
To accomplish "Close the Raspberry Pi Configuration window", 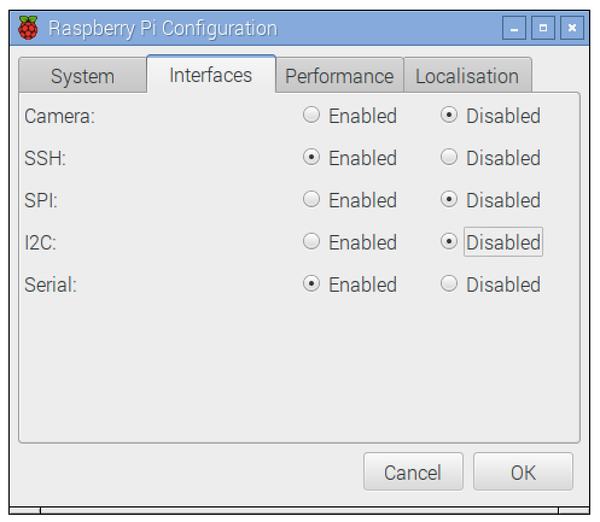I will coord(571,29).
